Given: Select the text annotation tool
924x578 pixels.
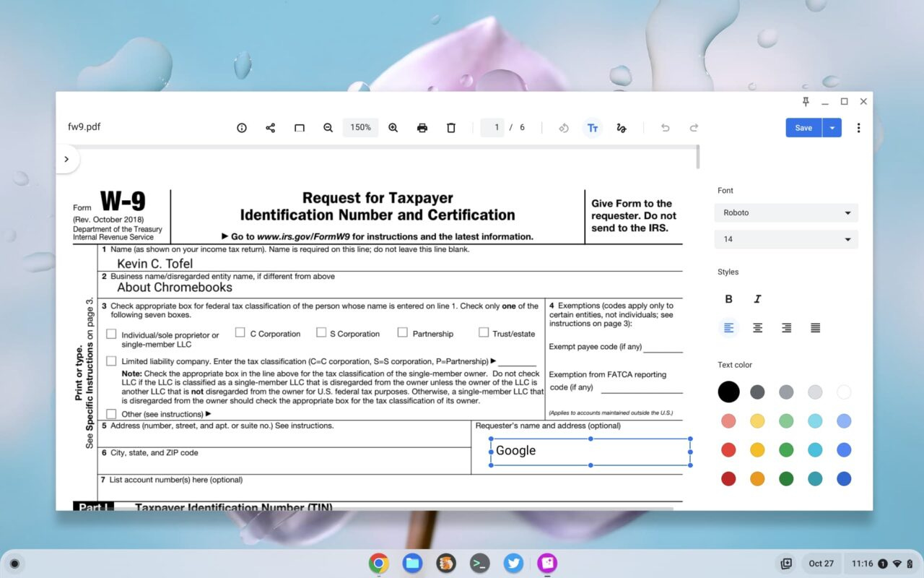Looking at the screenshot, I should tap(593, 128).
